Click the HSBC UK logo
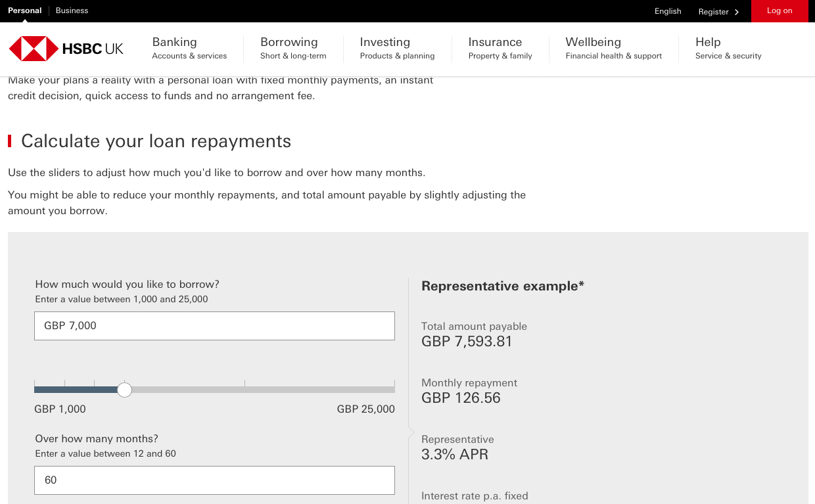The width and height of the screenshot is (815, 504). (x=66, y=49)
